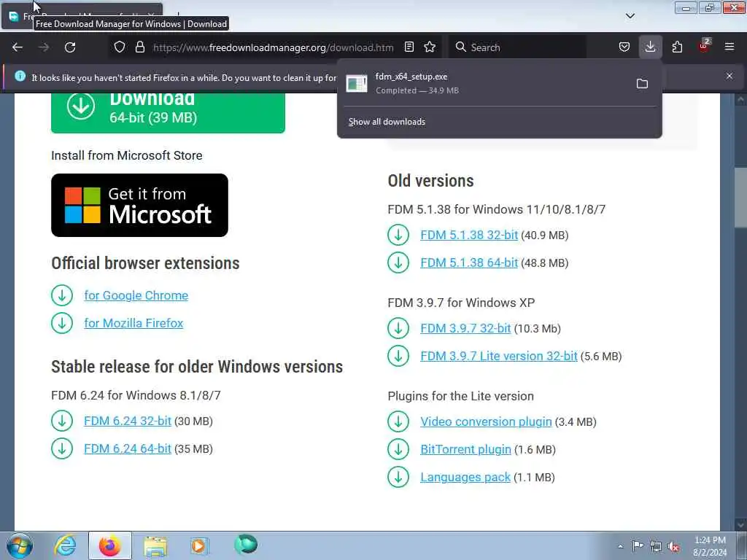Click the page vertical scrollbar thumb

tap(740, 198)
